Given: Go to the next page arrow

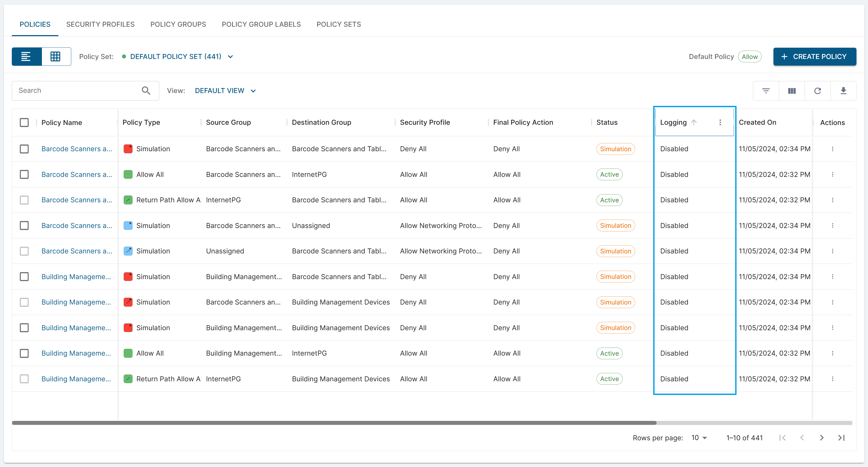Looking at the screenshot, I should coord(821,438).
